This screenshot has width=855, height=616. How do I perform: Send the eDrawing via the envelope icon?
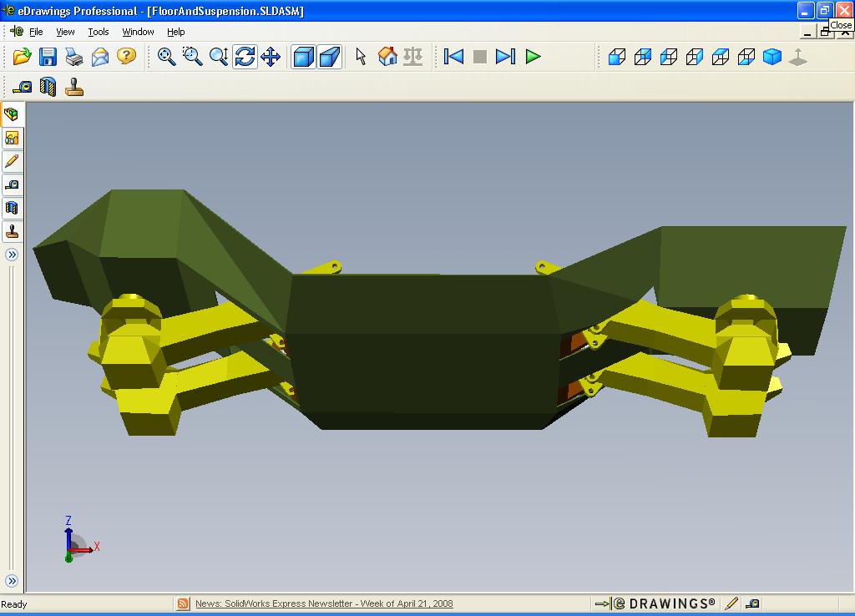click(100, 57)
